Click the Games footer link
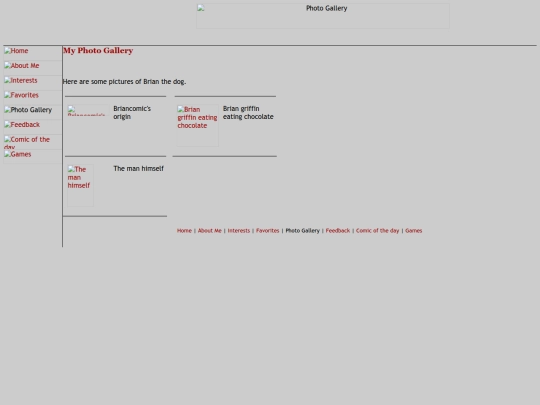This screenshot has width=540, height=405. click(414, 231)
